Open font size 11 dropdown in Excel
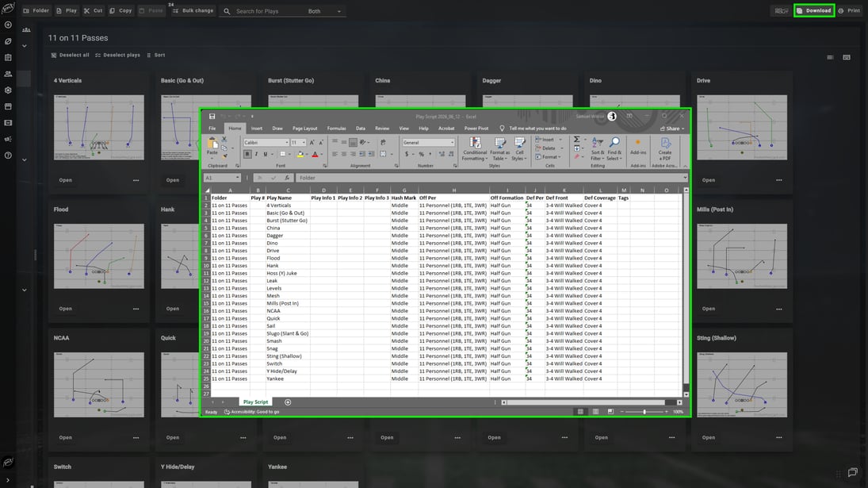This screenshot has width=868, height=488. [x=304, y=142]
